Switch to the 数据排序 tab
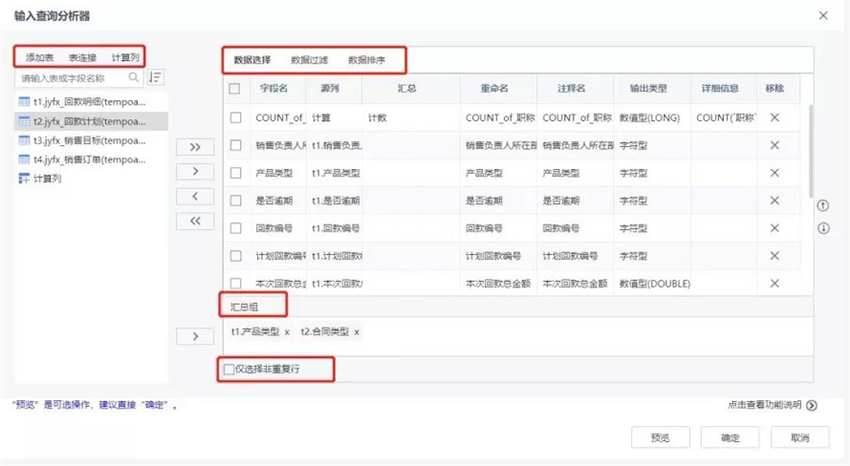Viewport: 850px width, 466px height. point(366,60)
